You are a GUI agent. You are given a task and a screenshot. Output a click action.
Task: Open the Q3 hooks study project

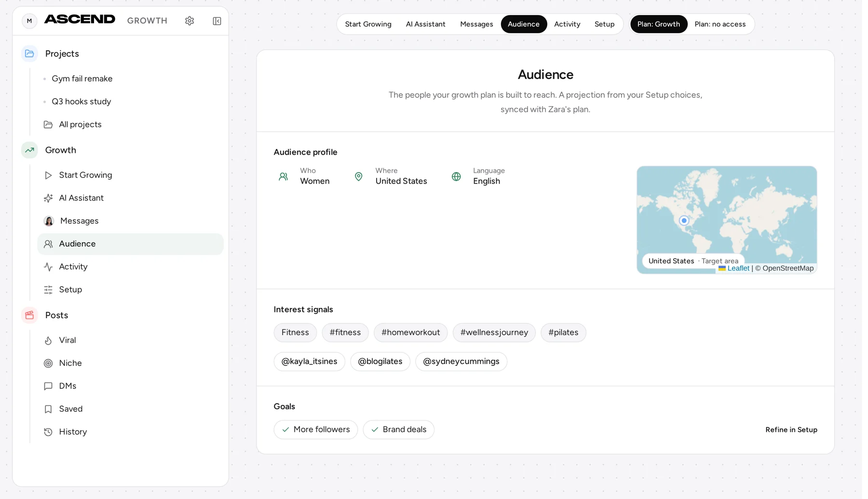(81, 102)
